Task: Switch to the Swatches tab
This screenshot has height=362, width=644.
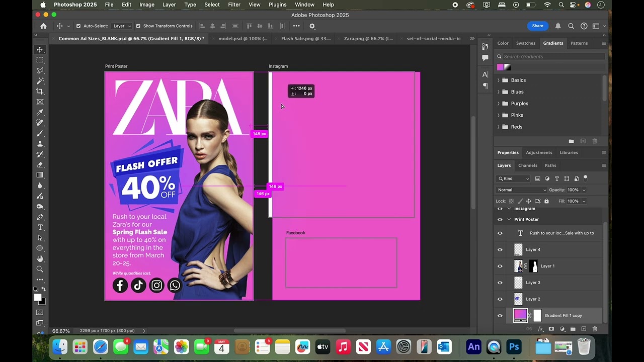Action: coord(526,43)
